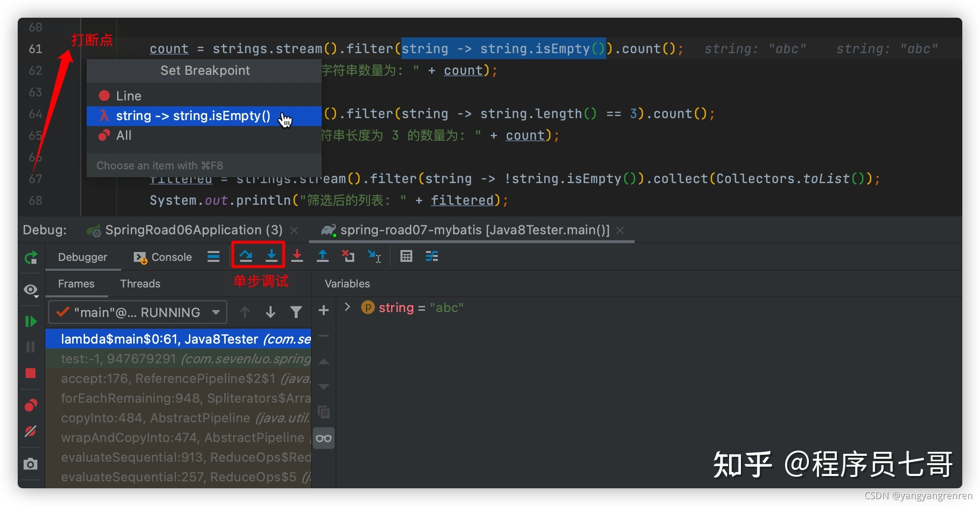Move watch down with the triangle icon
This screenshot has width=980, height=506.
point(324,387)
